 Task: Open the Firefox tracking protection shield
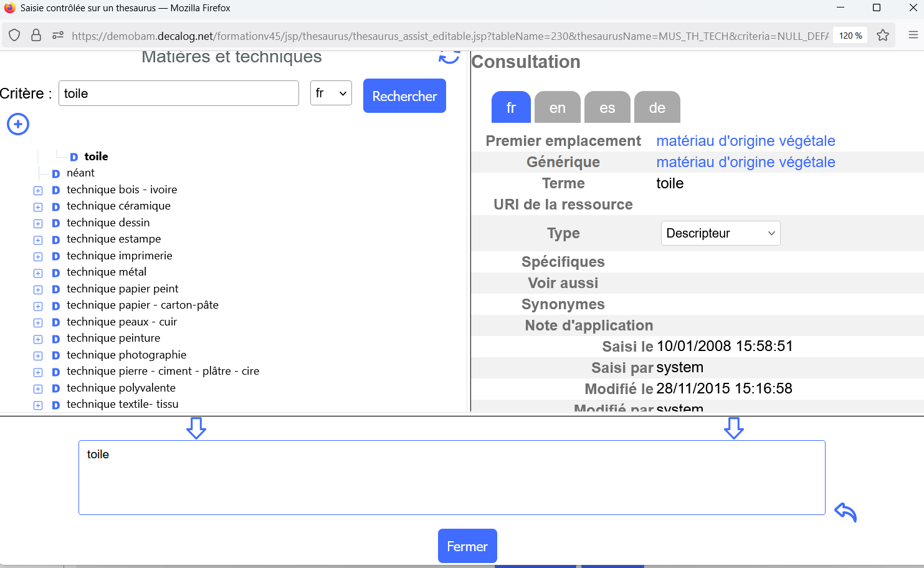tap(15, 36)
